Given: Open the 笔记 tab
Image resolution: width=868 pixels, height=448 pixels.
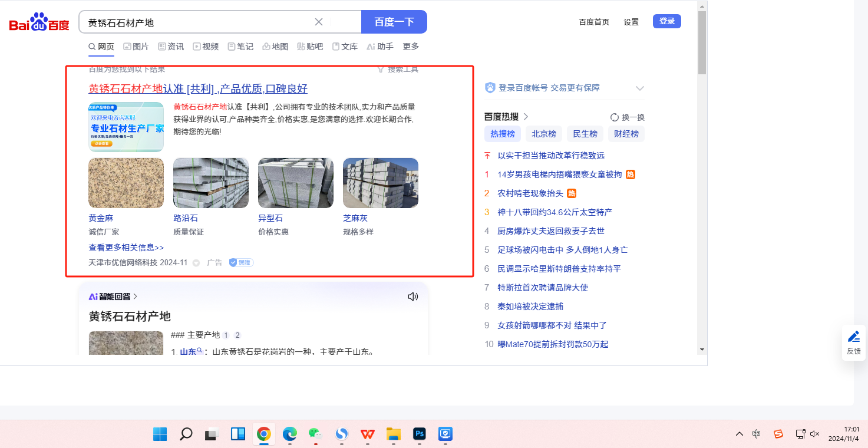Looking at the screenshot, I should point(240,47).
